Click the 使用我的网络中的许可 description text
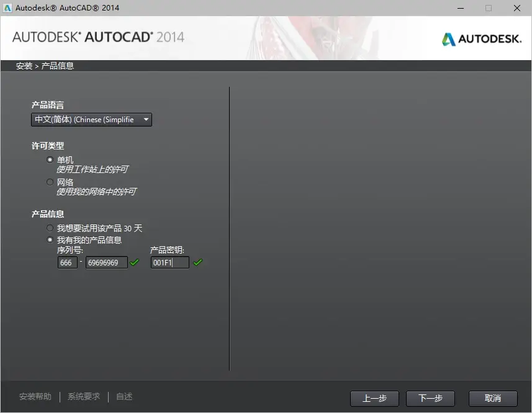 coord(96,192)
